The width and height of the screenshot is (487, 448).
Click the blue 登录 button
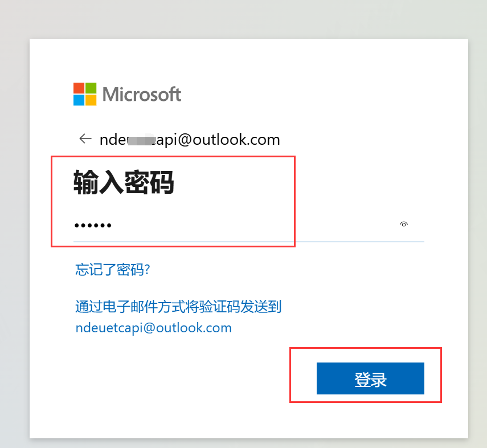(x=370, y=378)
